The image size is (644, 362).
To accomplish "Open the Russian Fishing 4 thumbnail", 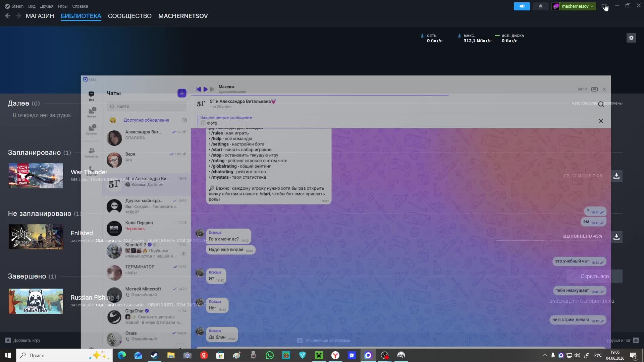I will (36, 301).
